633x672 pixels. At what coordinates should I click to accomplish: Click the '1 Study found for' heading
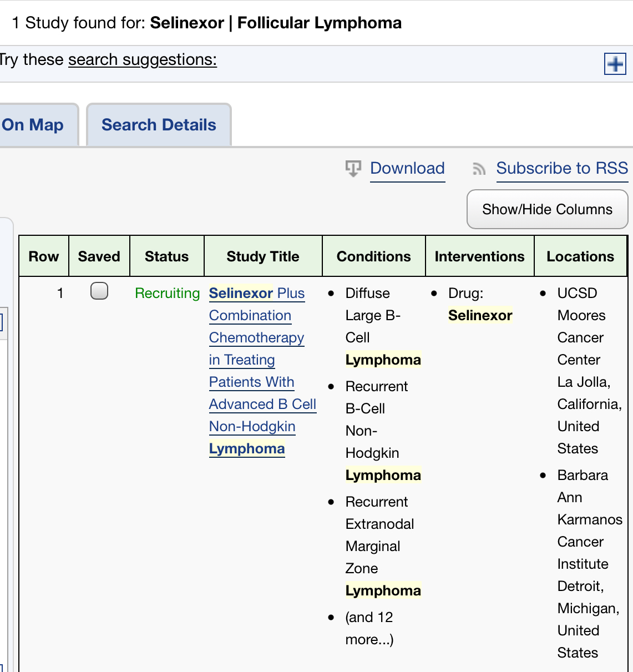206,23
